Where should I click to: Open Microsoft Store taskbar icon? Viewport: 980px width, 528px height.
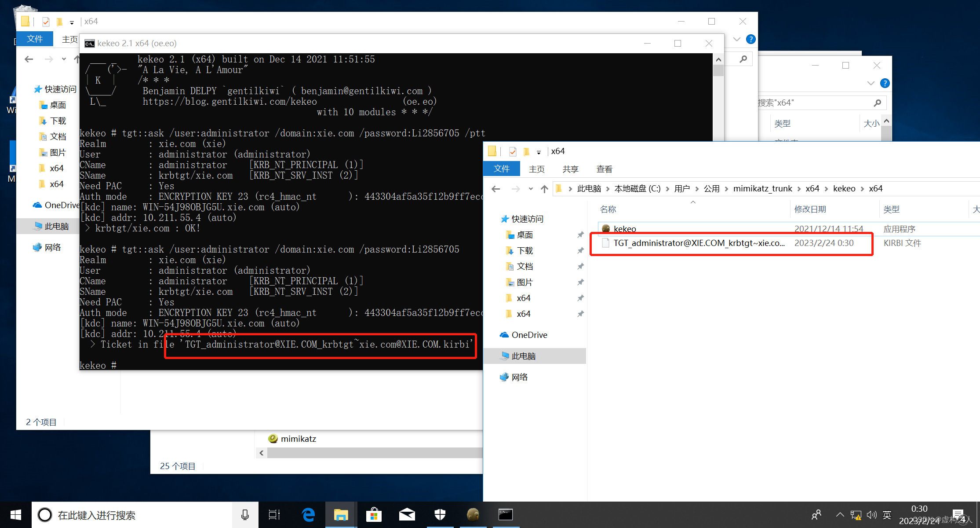coord(374,514)
